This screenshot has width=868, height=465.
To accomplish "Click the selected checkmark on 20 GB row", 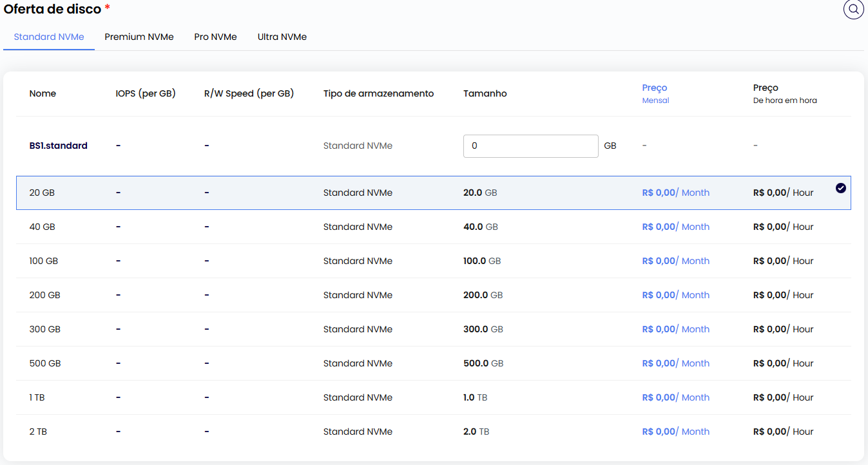I will [x=840, y=188].
